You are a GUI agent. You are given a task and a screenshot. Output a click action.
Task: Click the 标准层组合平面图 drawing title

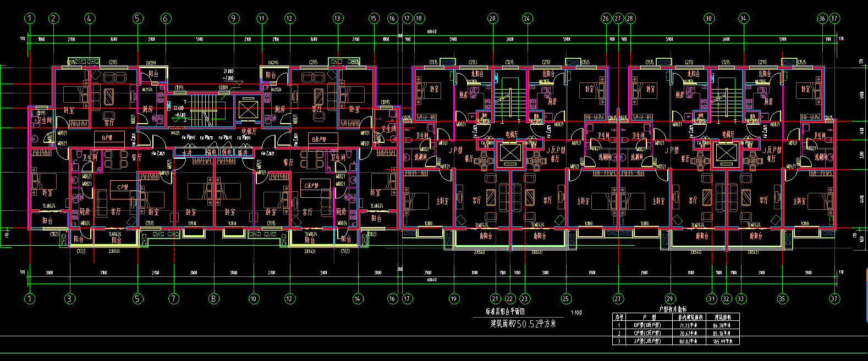coord(504,312)
